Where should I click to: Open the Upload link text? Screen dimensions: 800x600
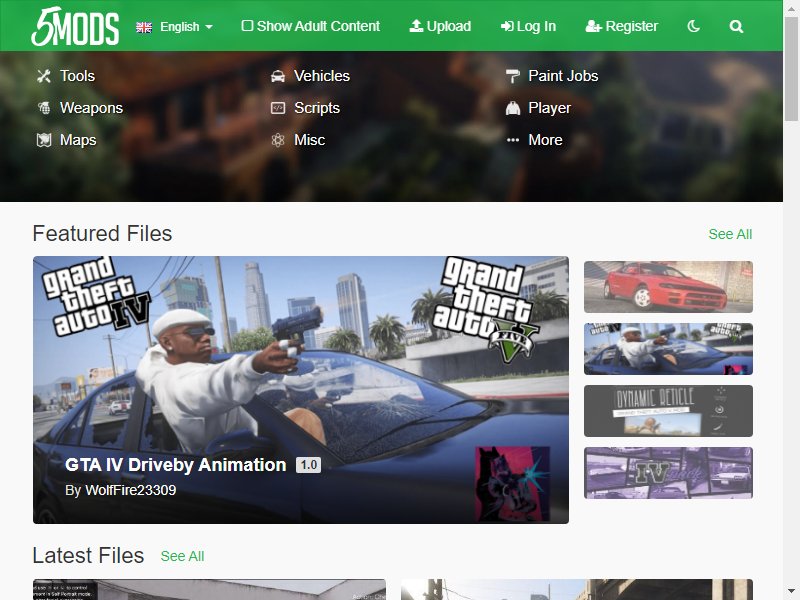[448, 26]
